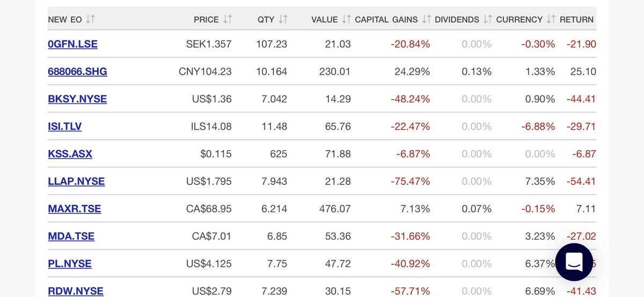Click the CAPITAL GAINS header label

click(x=386, y=19)
